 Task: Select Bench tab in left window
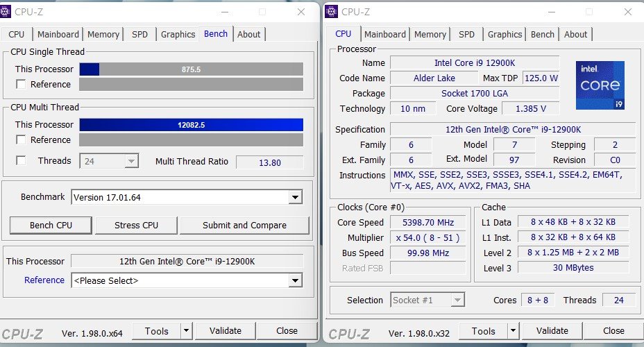click(216, 34)
